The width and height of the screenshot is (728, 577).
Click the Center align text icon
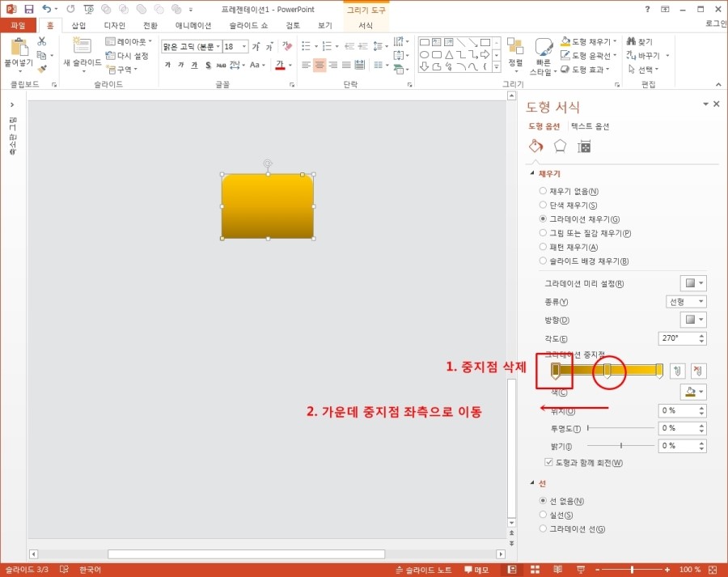tap(320, 65)
